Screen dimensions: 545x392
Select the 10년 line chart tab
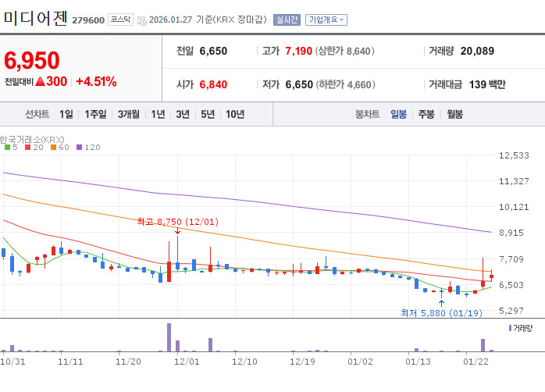click(235, 114)
